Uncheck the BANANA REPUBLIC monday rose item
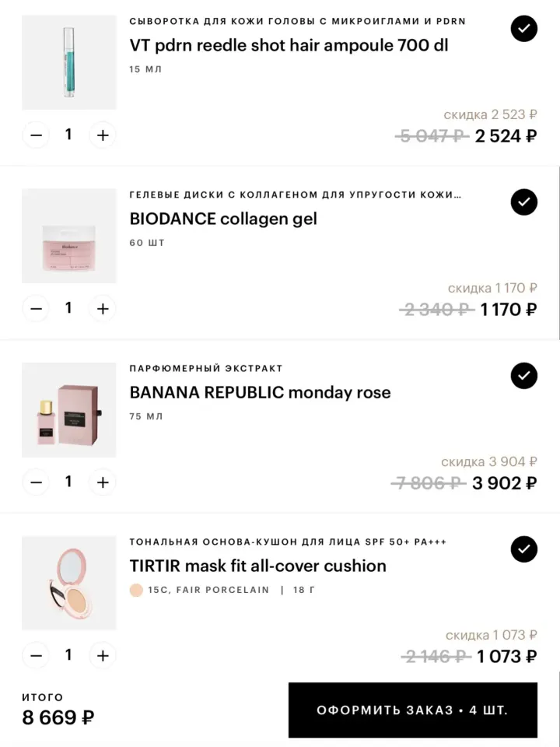Viewport: 560px width, 747px height. click(x=523, y=375)
